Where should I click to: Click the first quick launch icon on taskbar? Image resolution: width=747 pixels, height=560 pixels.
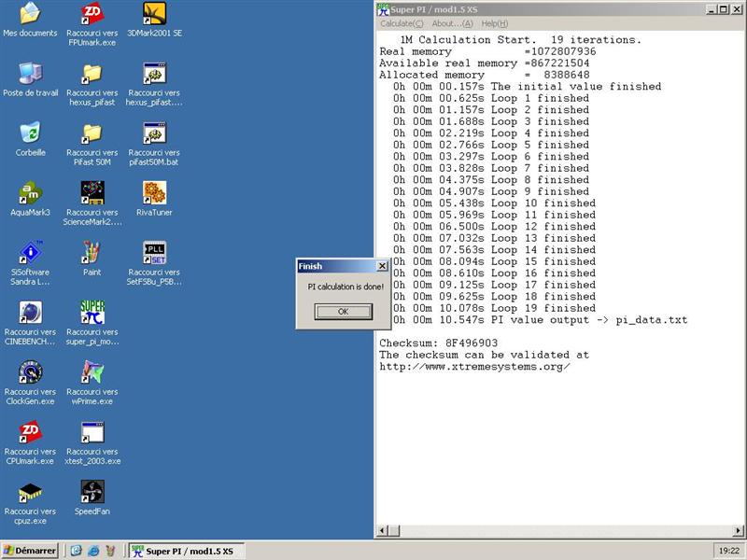[76, 551]
